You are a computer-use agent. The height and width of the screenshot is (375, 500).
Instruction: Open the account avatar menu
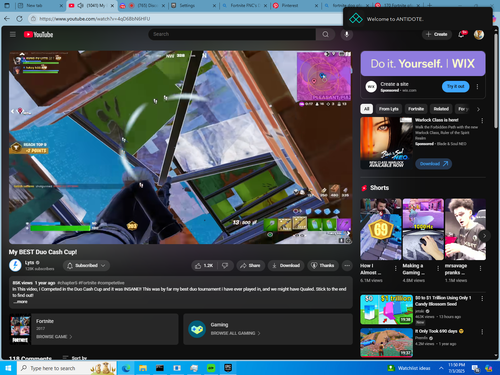click(479, 34)
